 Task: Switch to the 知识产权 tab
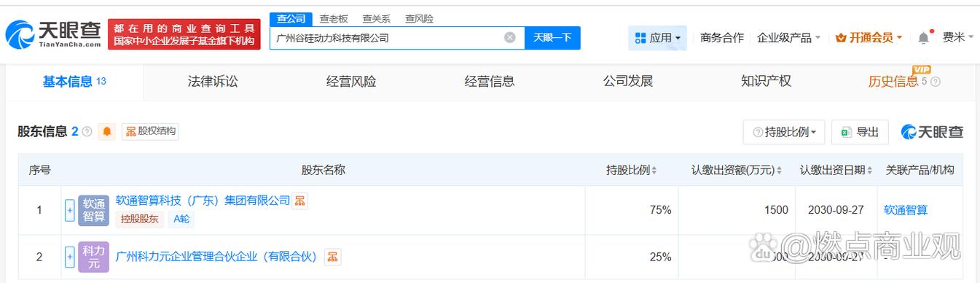click(x=766, y=82)
